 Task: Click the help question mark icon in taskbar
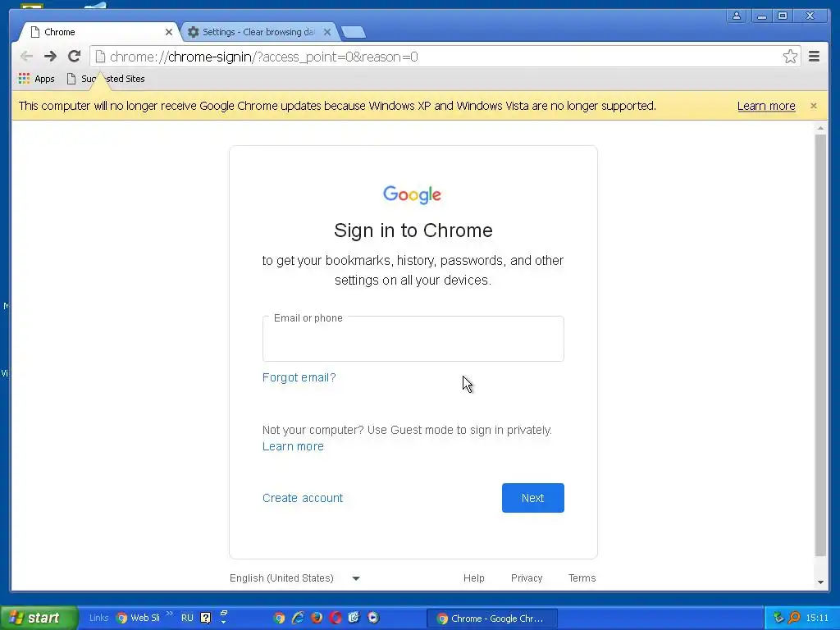click(206, 618)
